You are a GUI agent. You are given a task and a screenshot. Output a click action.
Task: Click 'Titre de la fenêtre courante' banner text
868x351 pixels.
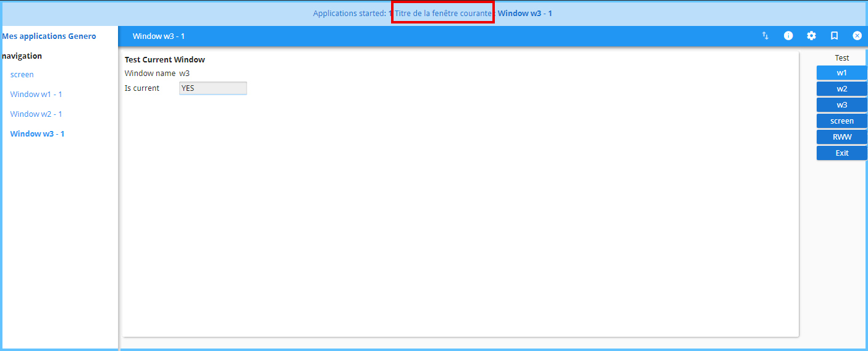coord(443,13)
